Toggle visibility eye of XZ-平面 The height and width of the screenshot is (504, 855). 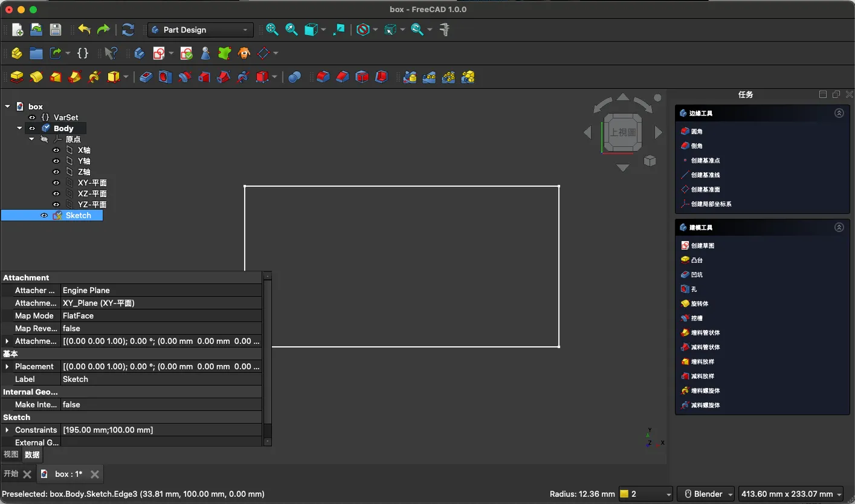coord(56,194)
